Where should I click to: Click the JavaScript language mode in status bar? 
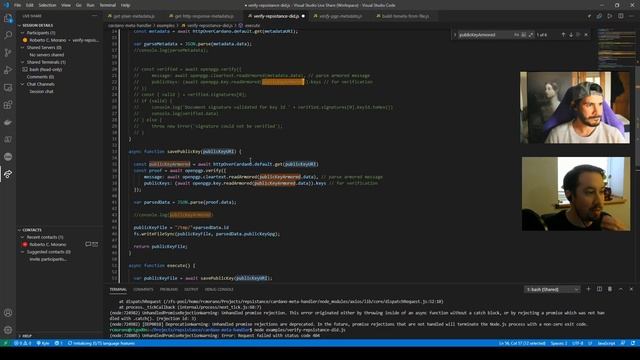click(x=606, y=343)
